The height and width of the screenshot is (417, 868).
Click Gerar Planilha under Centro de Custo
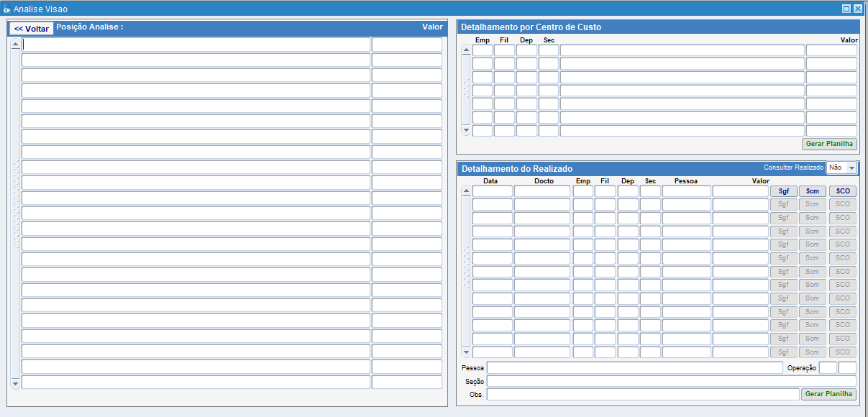(x=829, y=144)
